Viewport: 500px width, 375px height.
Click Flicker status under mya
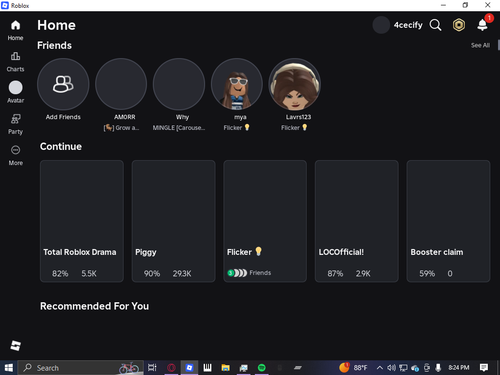point(237,128)
